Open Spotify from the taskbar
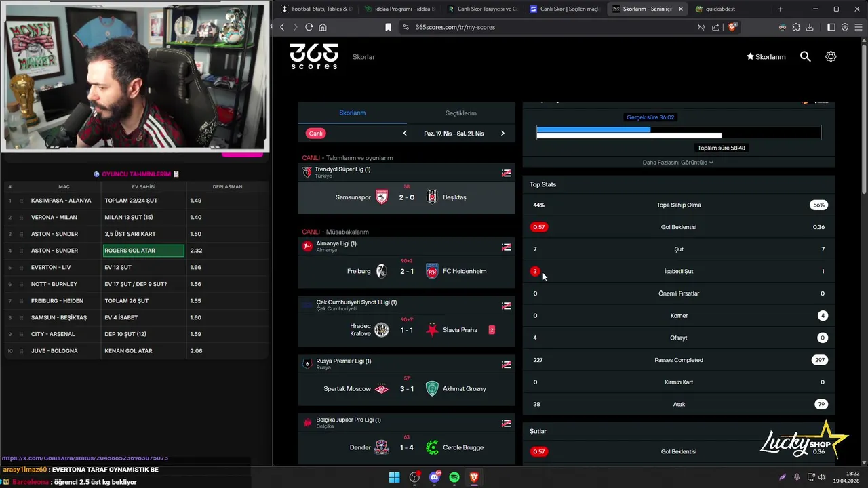 tap(454, 477)
